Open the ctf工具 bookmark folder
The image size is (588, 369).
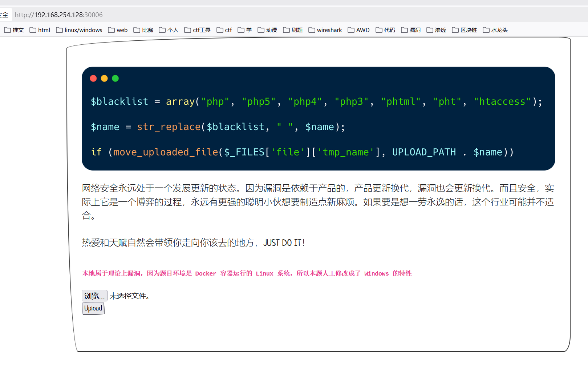198,30
